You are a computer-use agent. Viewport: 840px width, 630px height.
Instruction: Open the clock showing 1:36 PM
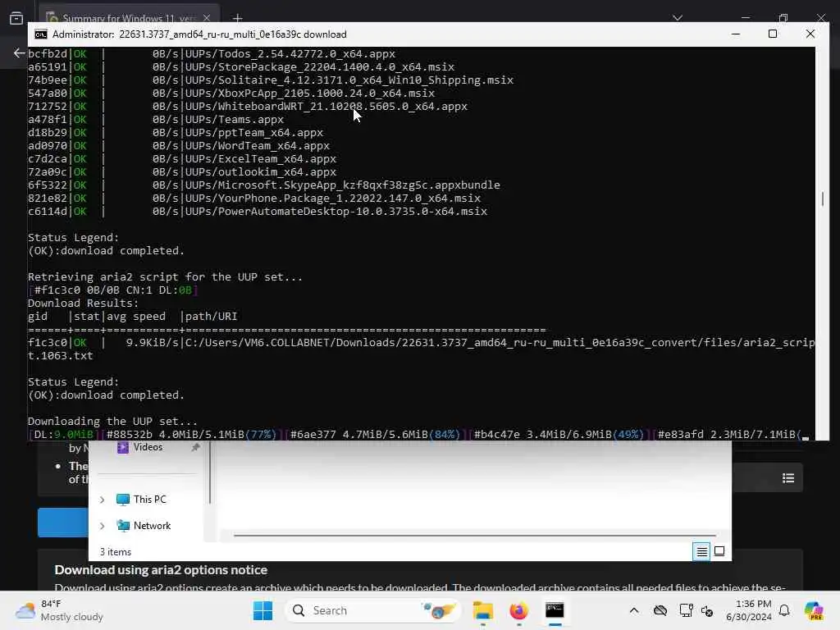tap(749, 610)
